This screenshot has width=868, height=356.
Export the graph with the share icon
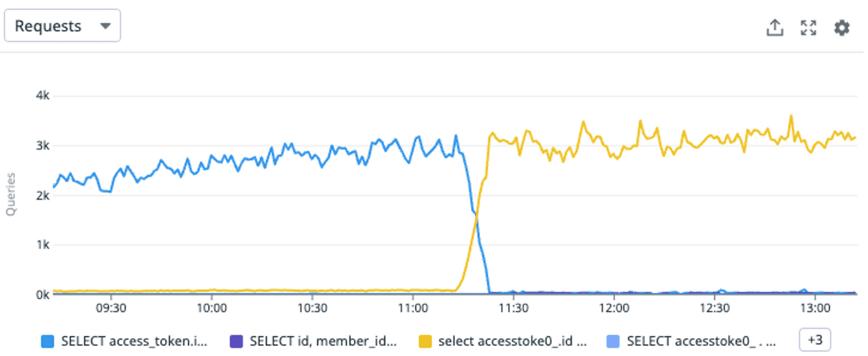(x=775, y=28)
